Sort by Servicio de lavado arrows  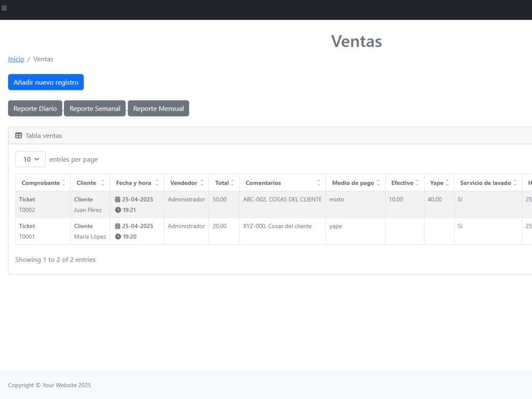click(515, 183)
